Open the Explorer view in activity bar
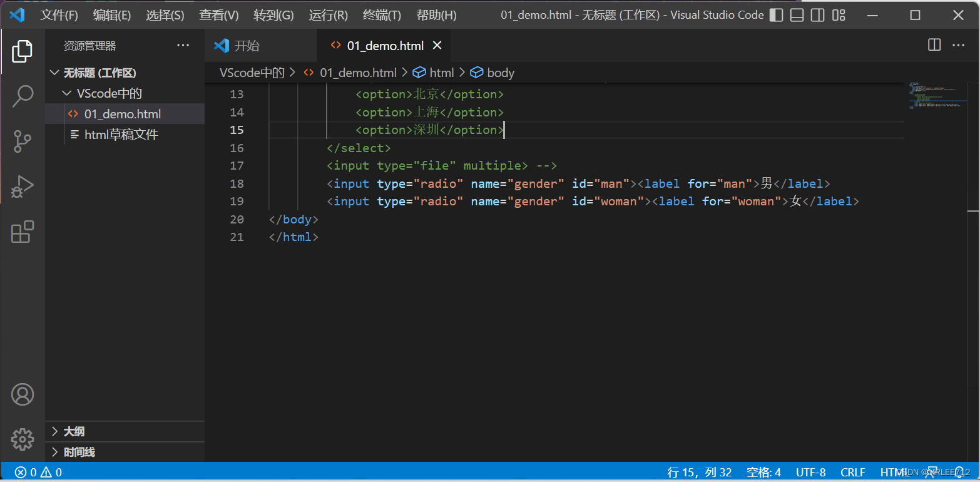Viewport: 980px width, 482px height. pos(22,51)
